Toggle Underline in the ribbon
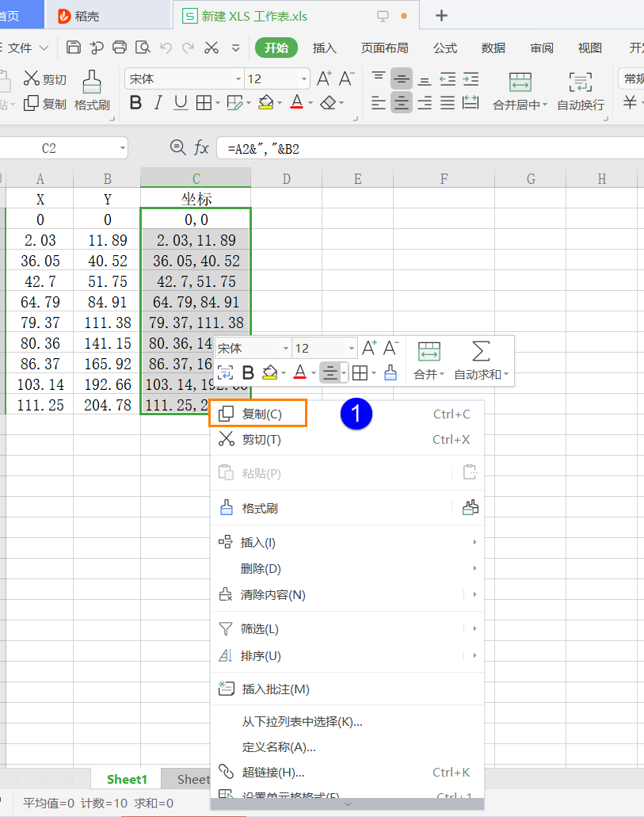This screenshot has height=817, width=644. pyautogui.click(x=181, y=103)
